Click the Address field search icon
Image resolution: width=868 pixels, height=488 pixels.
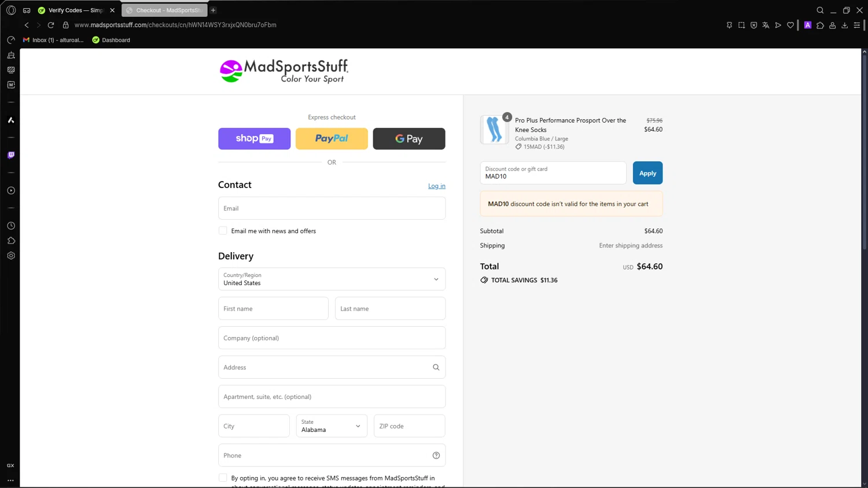[x=436, y=367]
